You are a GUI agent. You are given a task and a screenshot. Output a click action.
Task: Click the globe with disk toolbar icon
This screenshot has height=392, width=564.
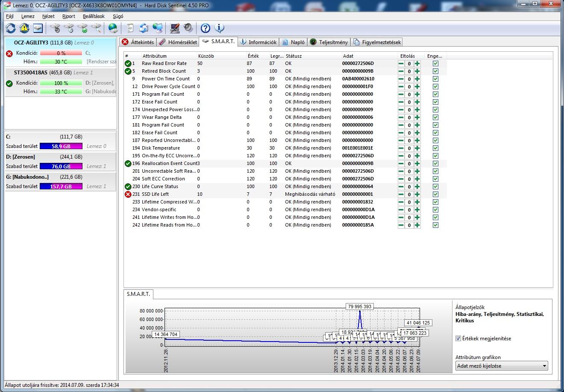point(113,28)
